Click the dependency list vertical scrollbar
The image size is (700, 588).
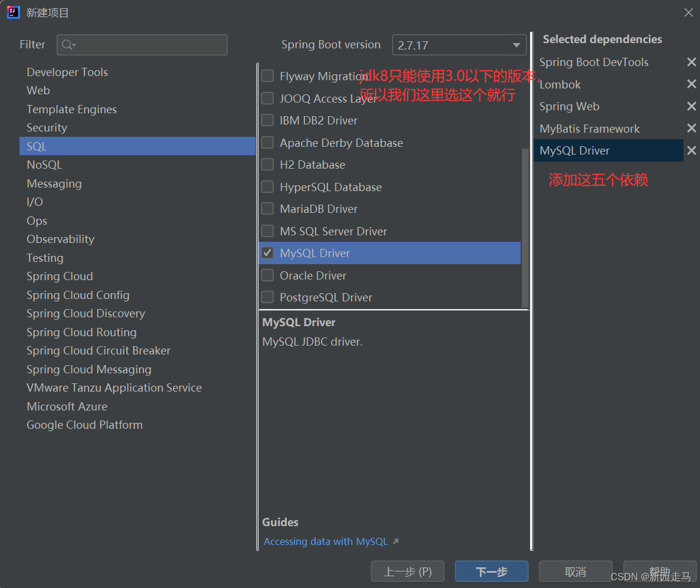point(525,228)
